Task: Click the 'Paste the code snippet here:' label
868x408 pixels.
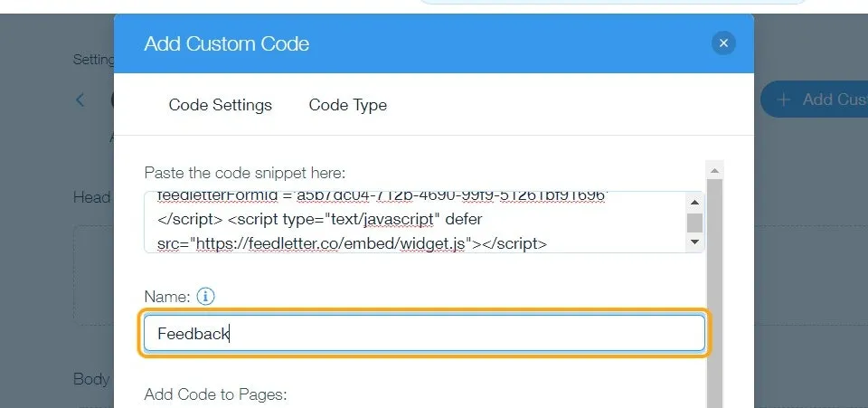Action: coord(245,173)
